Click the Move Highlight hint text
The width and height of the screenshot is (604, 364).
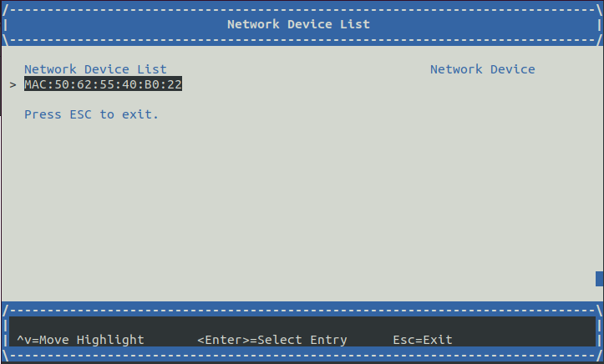92,340
